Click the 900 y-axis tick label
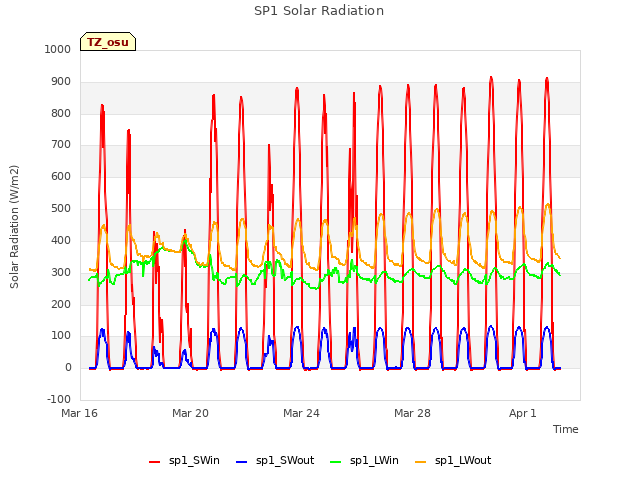 [x=61, y=82]
